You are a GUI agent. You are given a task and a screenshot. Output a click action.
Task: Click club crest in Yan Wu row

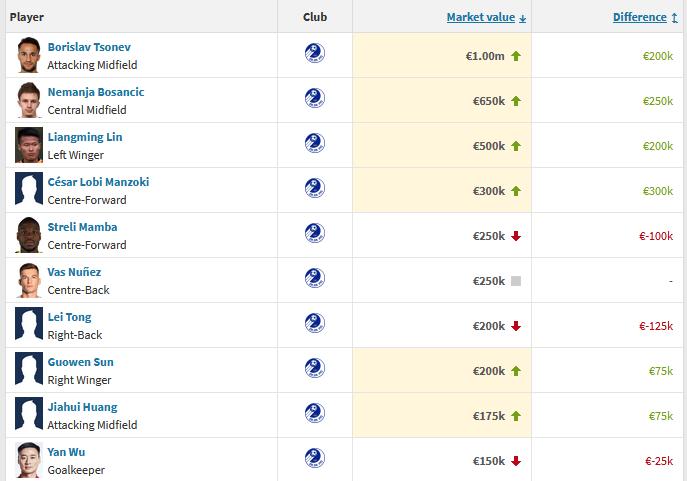coord(314,458)
